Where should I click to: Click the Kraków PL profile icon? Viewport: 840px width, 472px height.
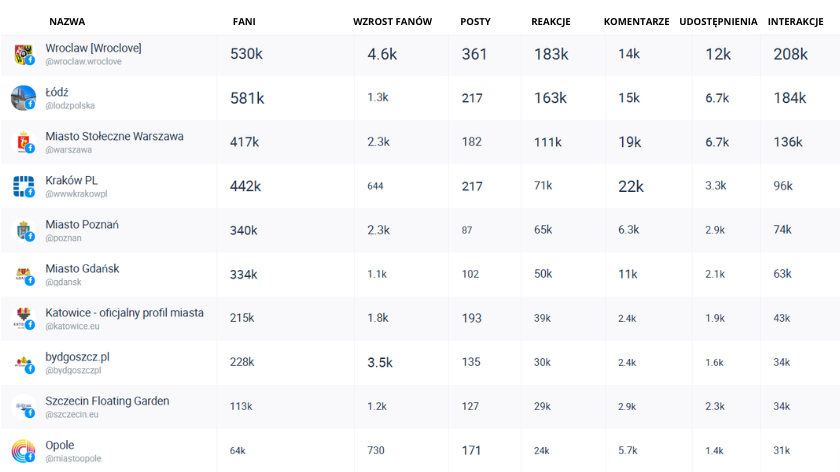pyautogui.click(x=23, y=186)
